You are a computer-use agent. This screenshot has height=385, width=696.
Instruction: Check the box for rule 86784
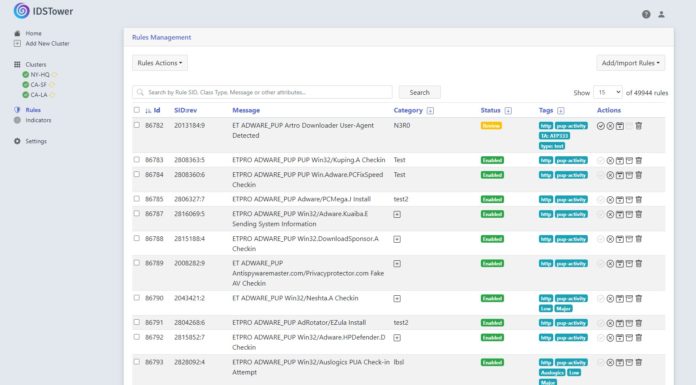coord(137,175)
